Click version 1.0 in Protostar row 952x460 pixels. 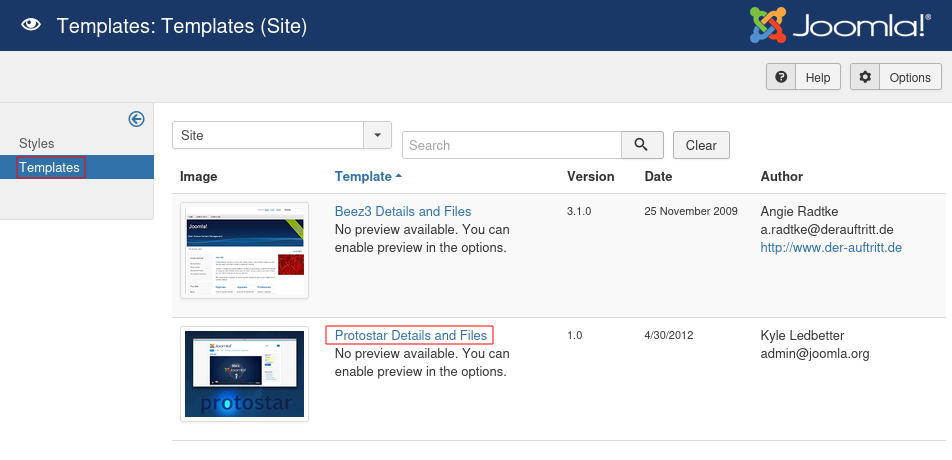point(574,335)
